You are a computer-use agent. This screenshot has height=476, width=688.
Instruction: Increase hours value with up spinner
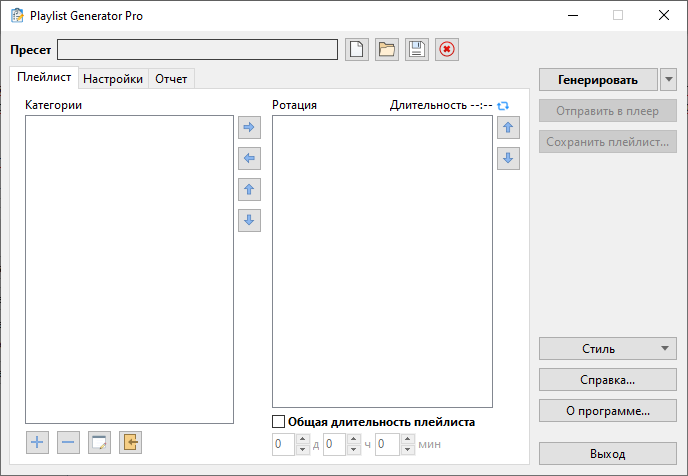coord(354,439)
